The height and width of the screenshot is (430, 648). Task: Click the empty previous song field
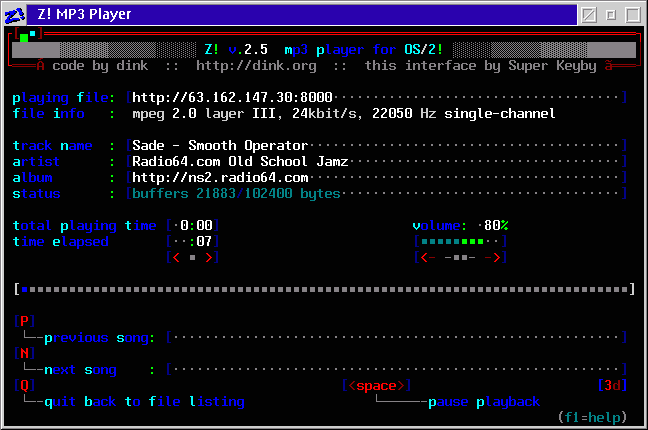[x=396, y=337]
